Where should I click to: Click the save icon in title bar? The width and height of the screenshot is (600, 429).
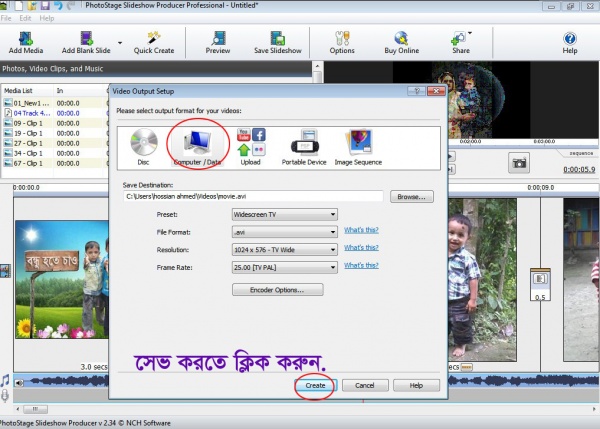45,5
